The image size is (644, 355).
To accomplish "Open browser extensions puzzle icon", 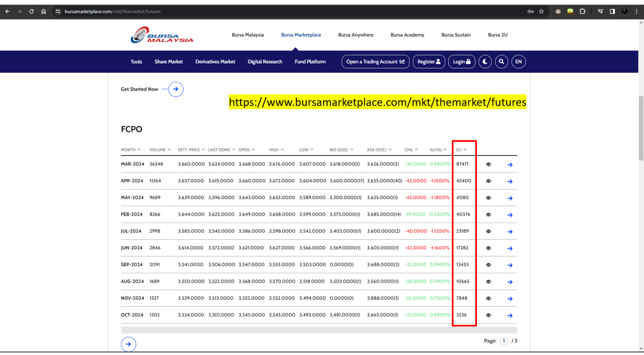I will click(x=583, y=12).
